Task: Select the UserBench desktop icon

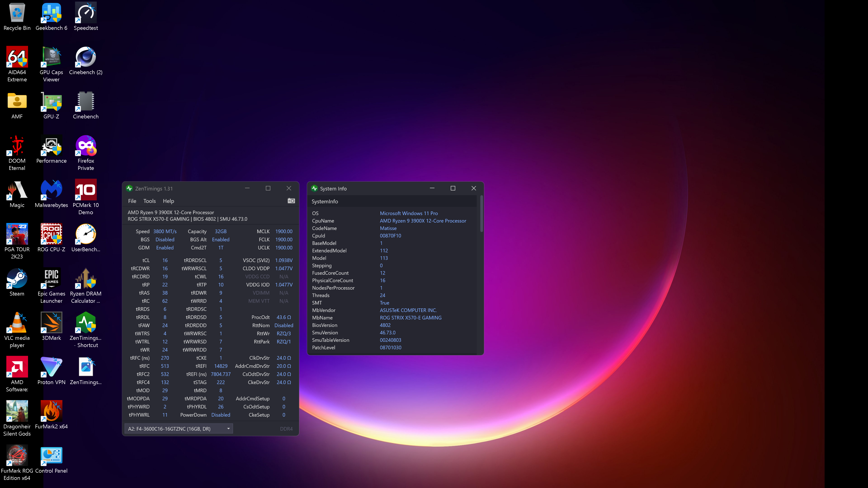Action: pos(86,238)
